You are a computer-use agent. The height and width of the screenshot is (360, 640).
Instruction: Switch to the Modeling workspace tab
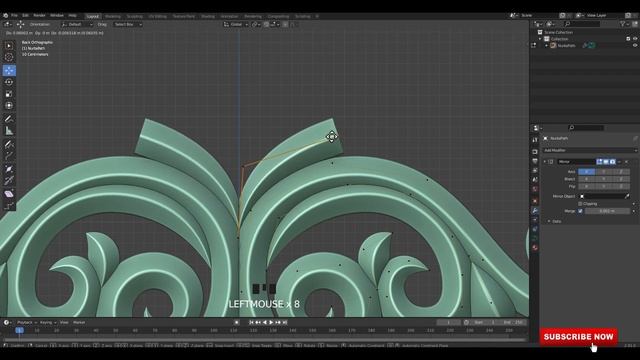[x=113, y=16]
